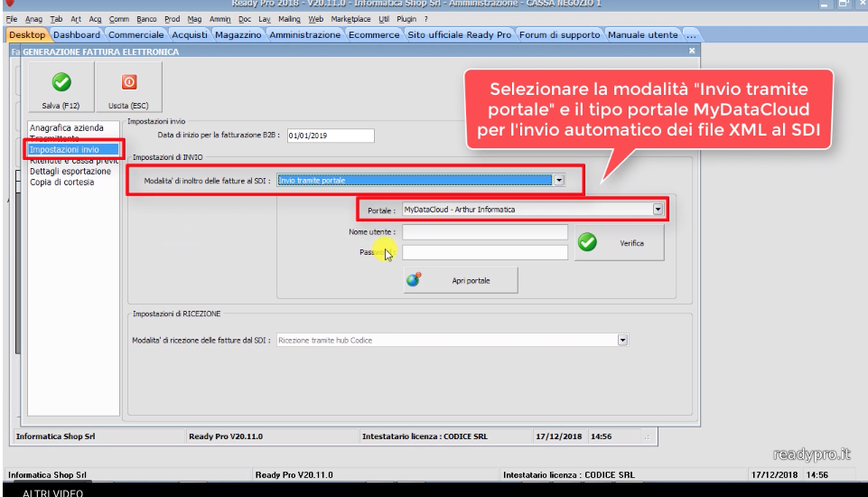
Task: Edit the Data di inizio B2B date field
Action: pos(331,136)
